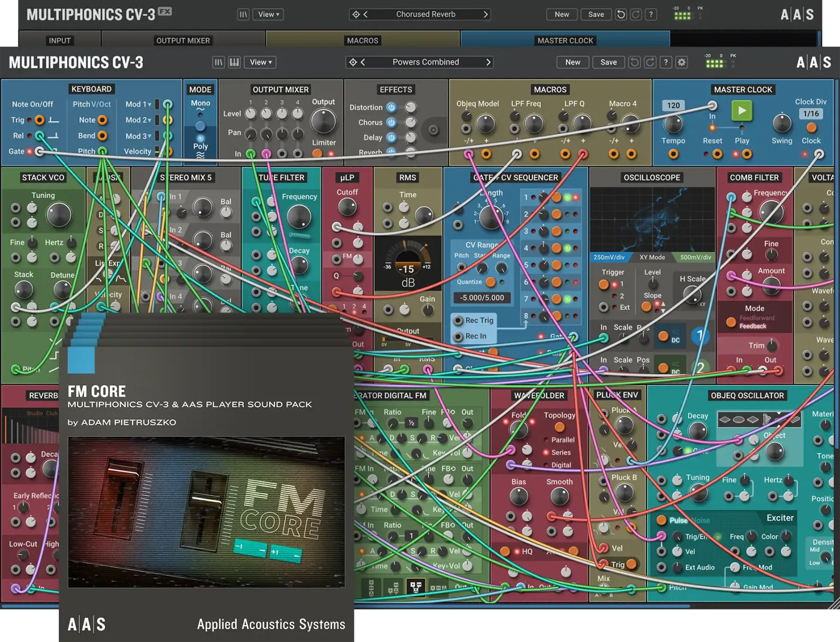The width and height of the screenshot is (840, 642).
Task: Select Trigger source 1 on Oscilloscope
Action: tap(604, 285)
